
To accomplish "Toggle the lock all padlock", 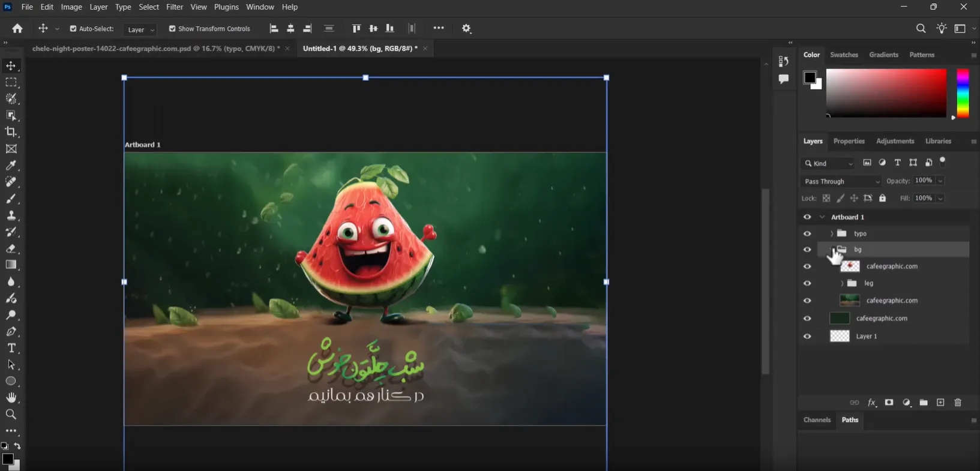I will click(882, 199).
